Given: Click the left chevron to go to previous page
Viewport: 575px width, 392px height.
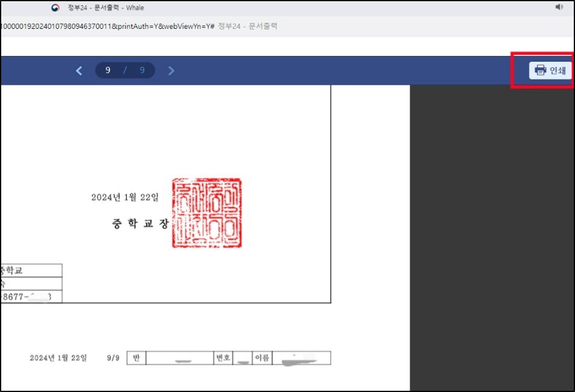Looking at the screenshot, I should [x=79, y=70].
